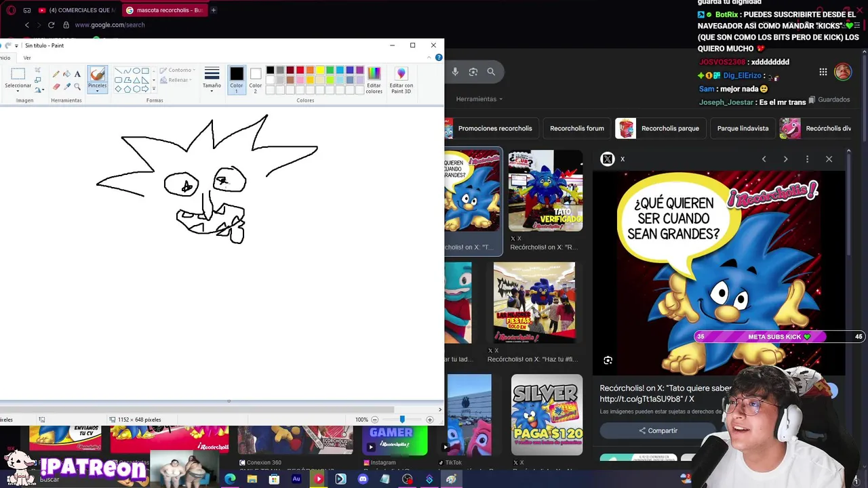Click the Compartir share button
Screen dimensions: 868x488
pyautogui.click(x=658, y=430)
